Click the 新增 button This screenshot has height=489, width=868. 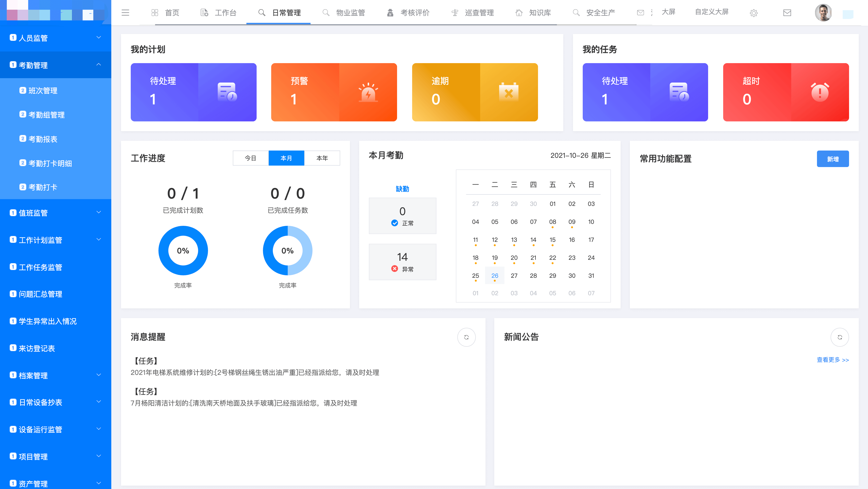[833, 159]
